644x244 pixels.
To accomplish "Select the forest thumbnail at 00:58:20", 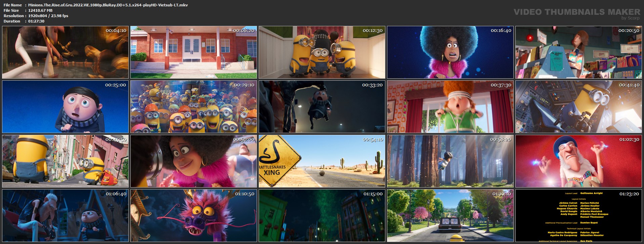I will [450, 161].
